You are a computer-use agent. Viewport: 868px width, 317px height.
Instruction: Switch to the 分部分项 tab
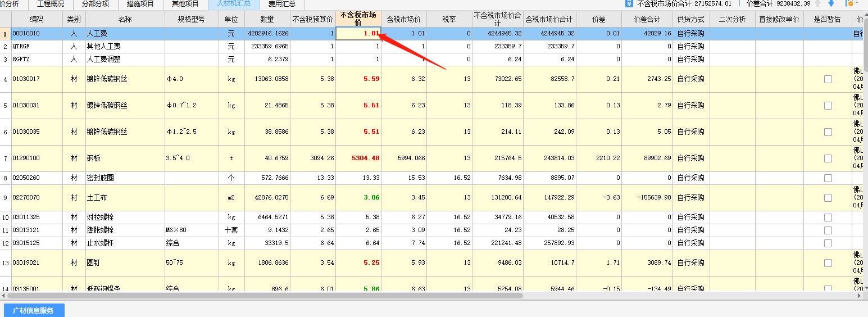96,4
